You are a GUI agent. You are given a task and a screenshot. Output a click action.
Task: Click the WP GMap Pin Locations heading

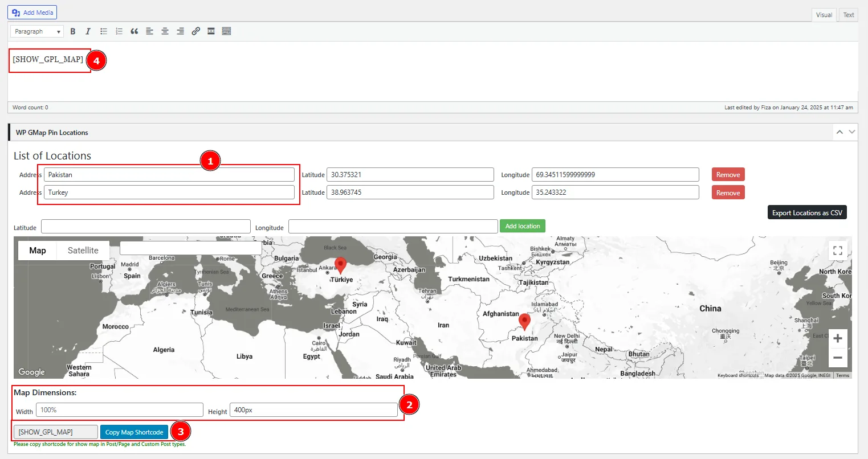[x=52, y=133]
